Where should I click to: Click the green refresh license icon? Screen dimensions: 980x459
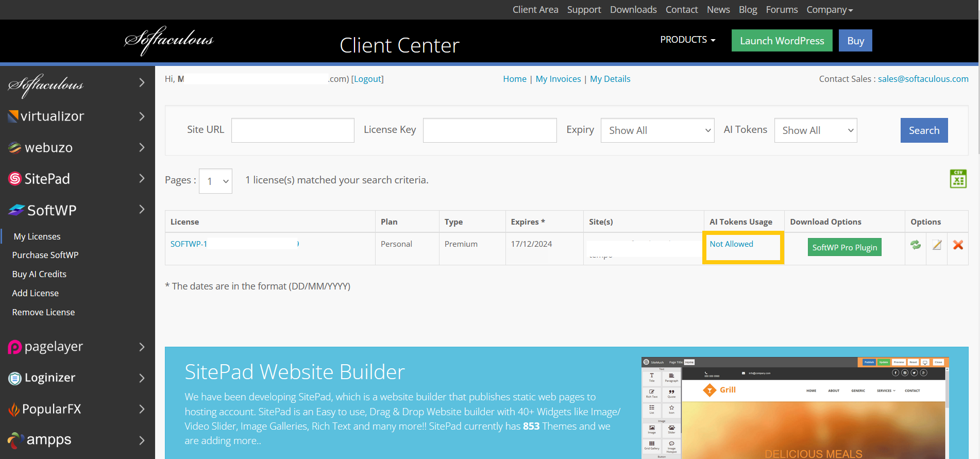[x=916, y=245]
